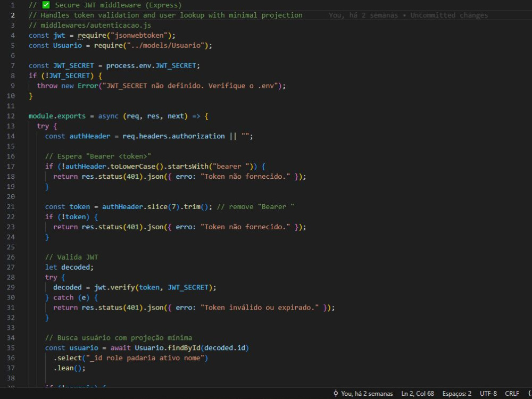Click "toLowerCase" on line 17
532x399 pixels.
(133, 166)
